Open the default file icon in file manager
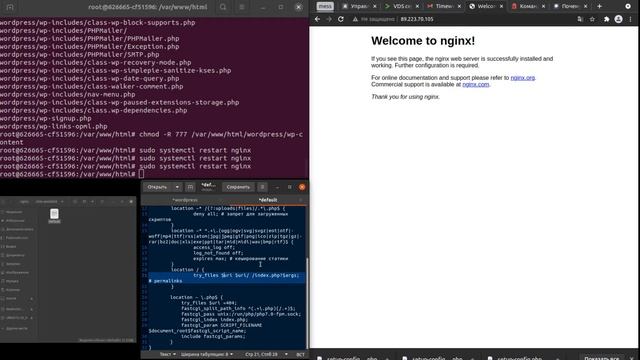The width and height of the screenshot is (640, 360). pos(54,216)
